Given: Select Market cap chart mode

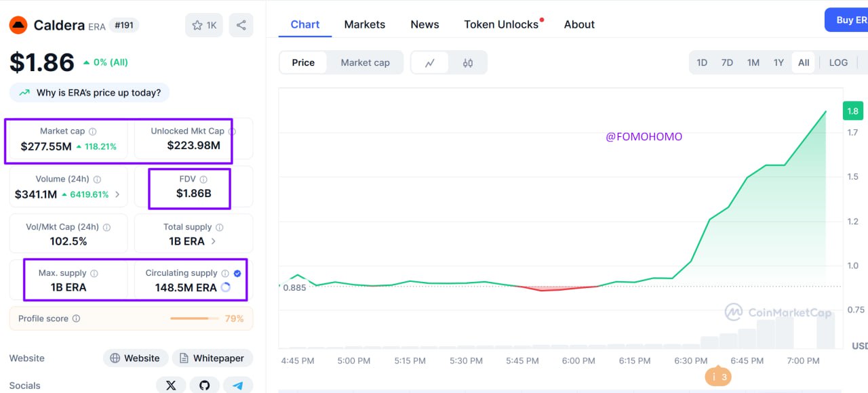Looking at the screenshot, I should pyautogui.click(x=365, y=63).
